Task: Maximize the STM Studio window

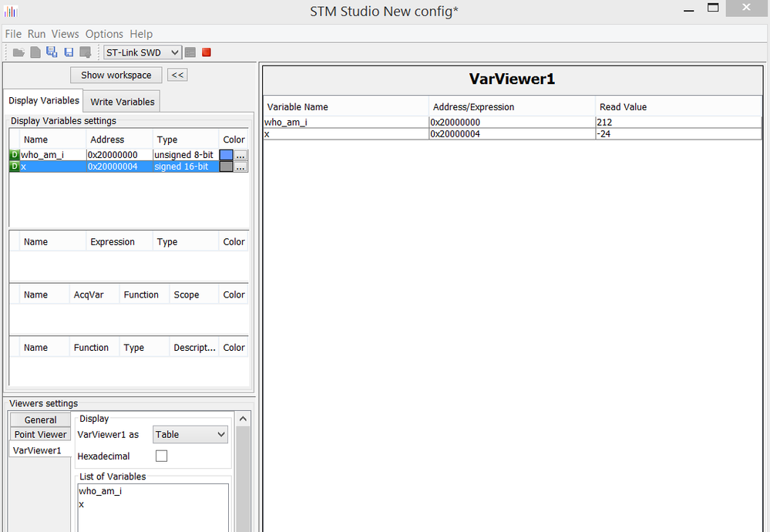Action: click(713, 8)
